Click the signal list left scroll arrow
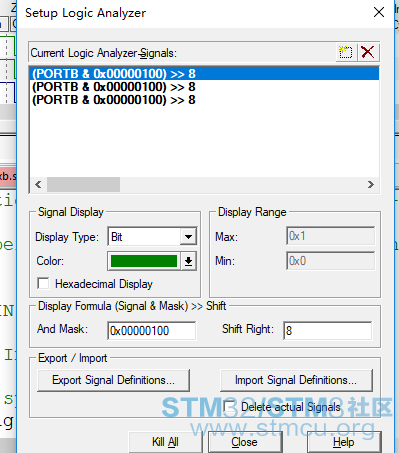The width and height of the screenshot is (399, 453). coord(38,184)
